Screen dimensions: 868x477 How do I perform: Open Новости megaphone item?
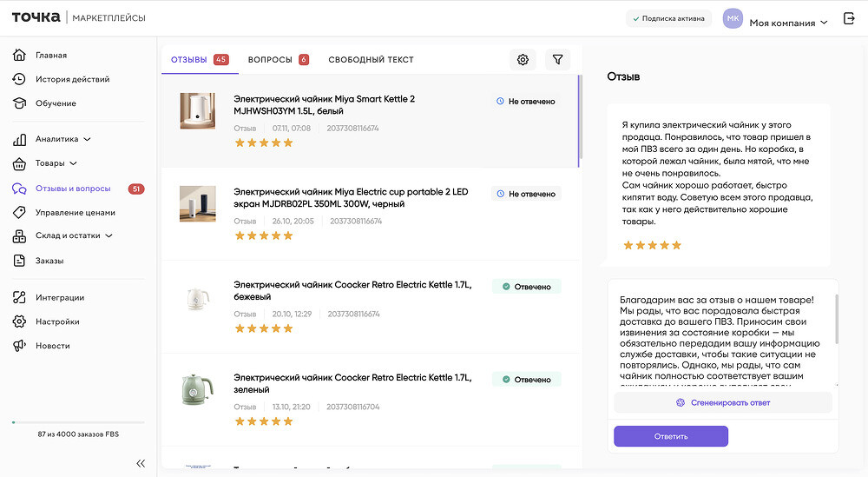tap(52, 346)
